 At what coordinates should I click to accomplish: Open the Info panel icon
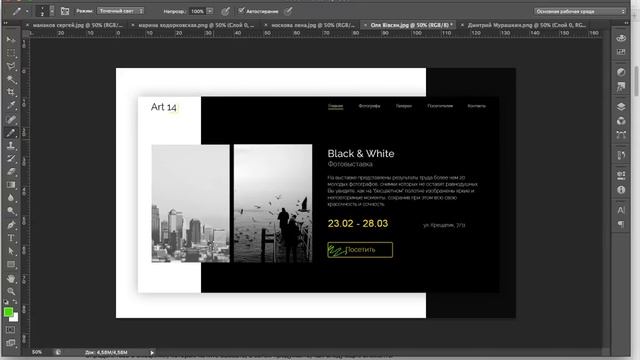coord(621,190)
